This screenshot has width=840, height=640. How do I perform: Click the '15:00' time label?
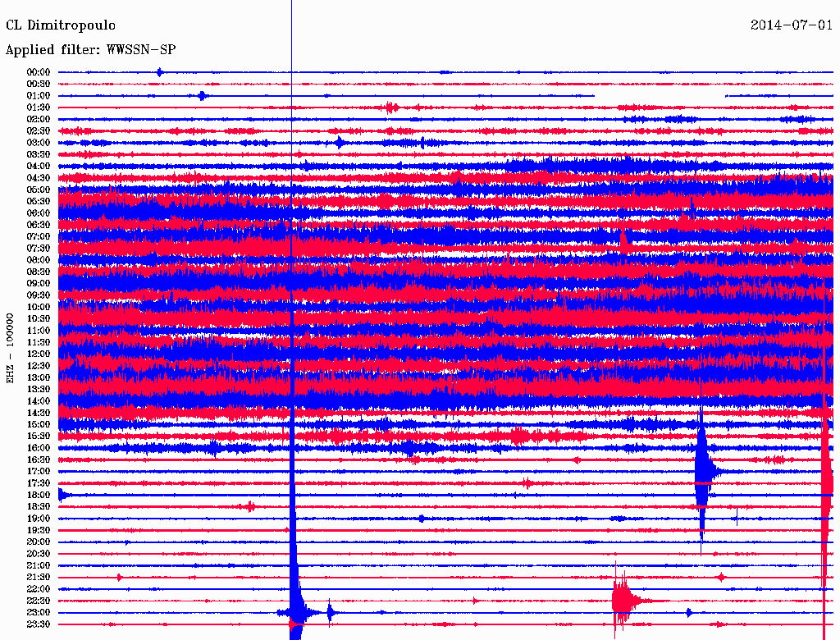[x=39, y=424]
